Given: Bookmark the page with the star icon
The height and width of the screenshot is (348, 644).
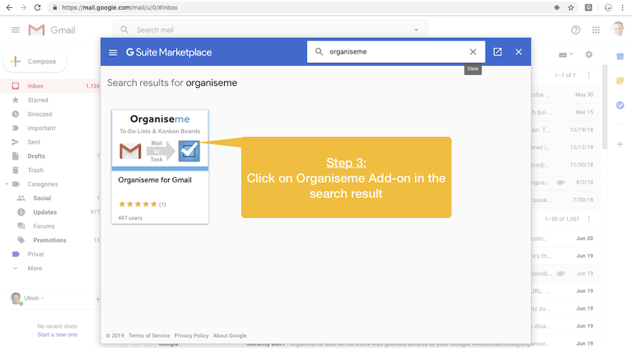Looking at the screenshot, I should [x=571, y=7].
